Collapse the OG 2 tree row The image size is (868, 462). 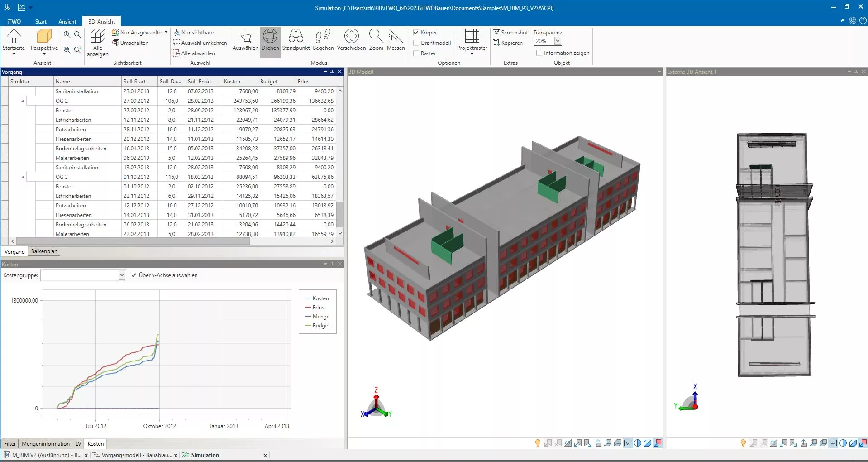(22, 101)
